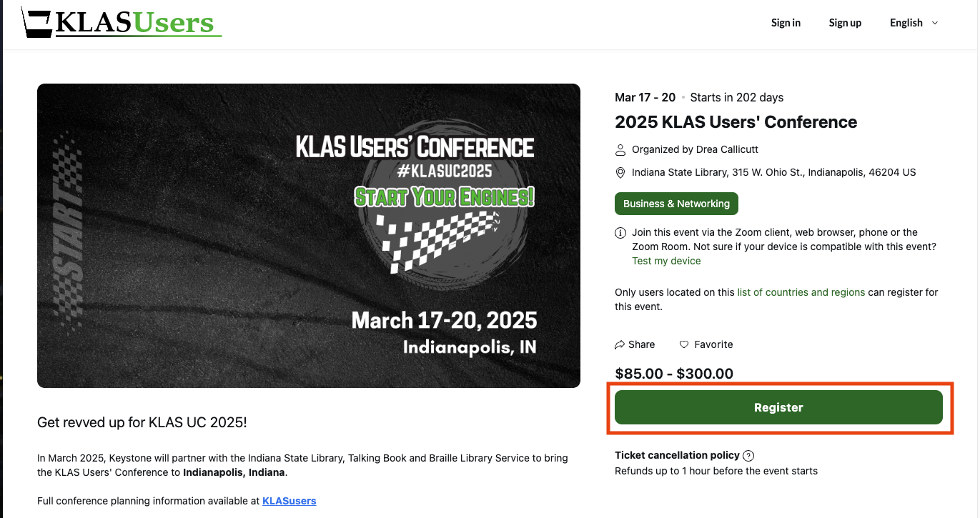Open the ticket cancellation policy help icon
The image size is (980, 518).
748,455
